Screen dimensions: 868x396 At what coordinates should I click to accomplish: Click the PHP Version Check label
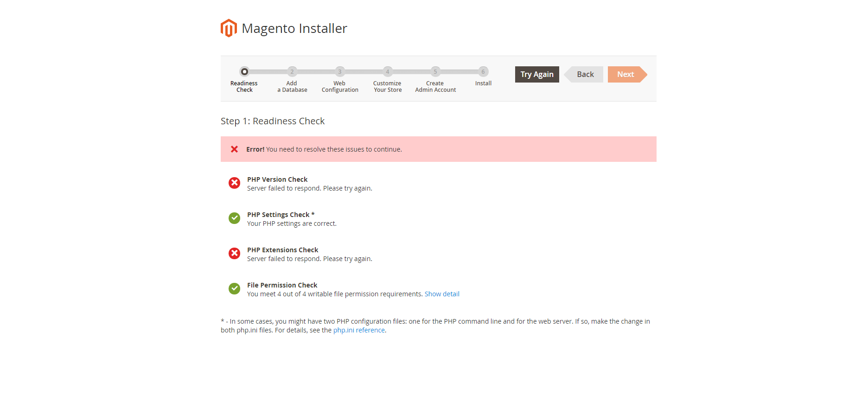click(x=277, y=179)
